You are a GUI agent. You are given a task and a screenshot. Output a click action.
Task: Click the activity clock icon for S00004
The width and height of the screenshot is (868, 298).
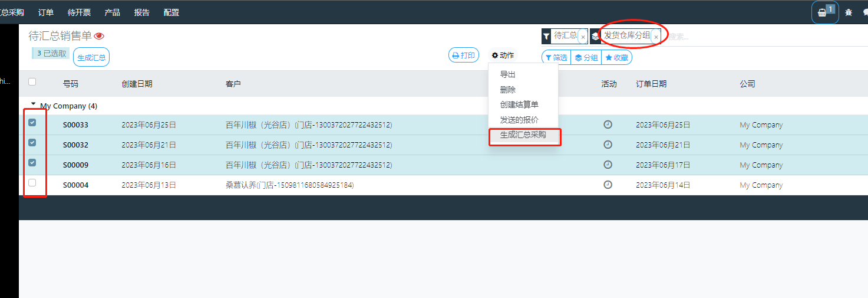(x=608, y=185)
